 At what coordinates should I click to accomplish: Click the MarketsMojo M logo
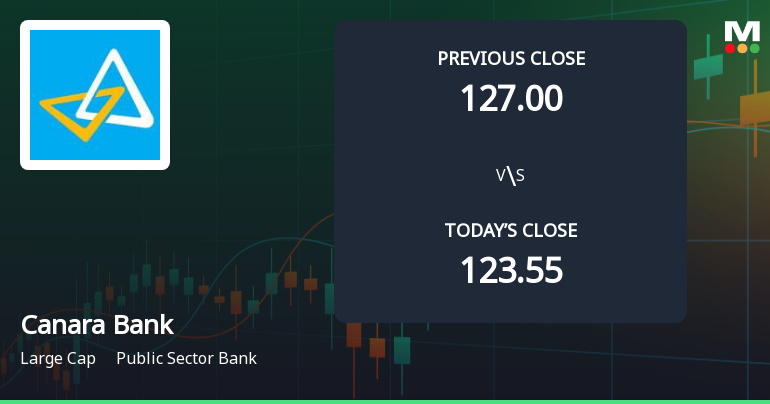[742, 31]
